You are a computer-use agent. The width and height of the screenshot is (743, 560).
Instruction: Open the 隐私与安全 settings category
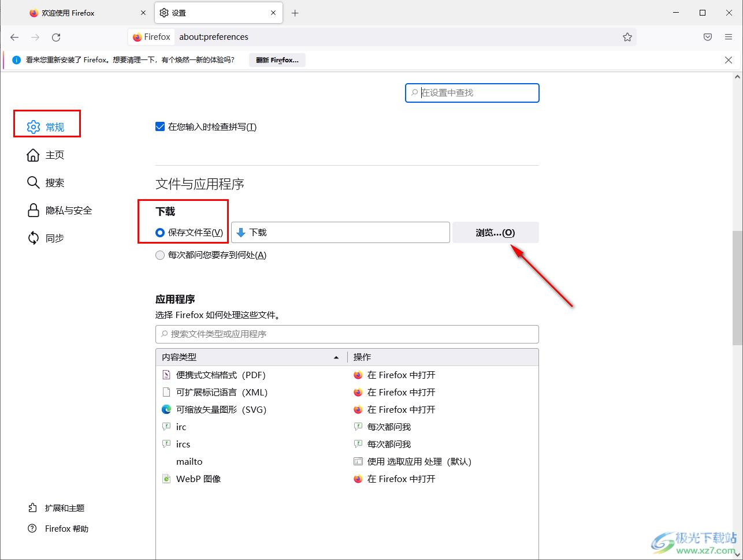tap(60, 210)
